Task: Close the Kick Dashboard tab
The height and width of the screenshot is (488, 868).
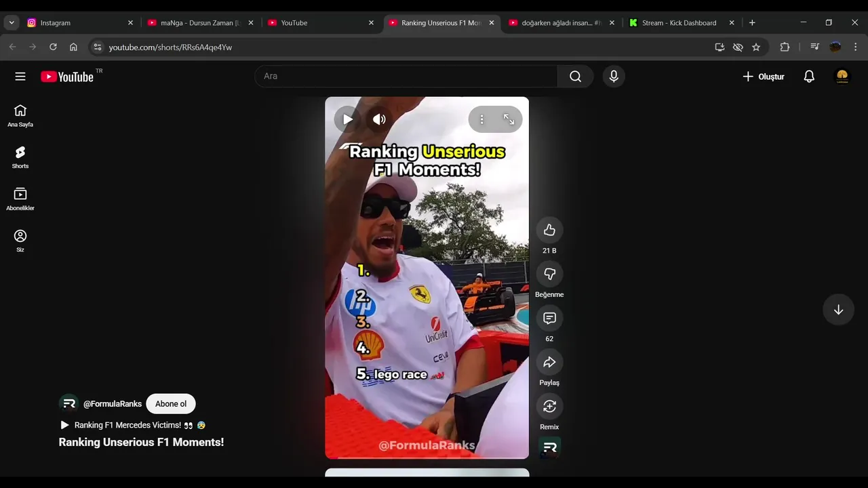Action: 732,22
